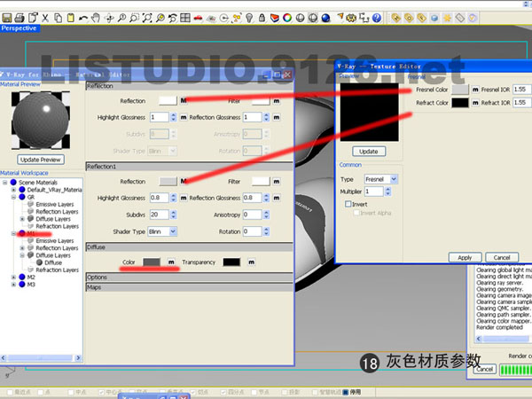
Task: Open the Type Fresnel dropdown
Action: tap(381, 179)
